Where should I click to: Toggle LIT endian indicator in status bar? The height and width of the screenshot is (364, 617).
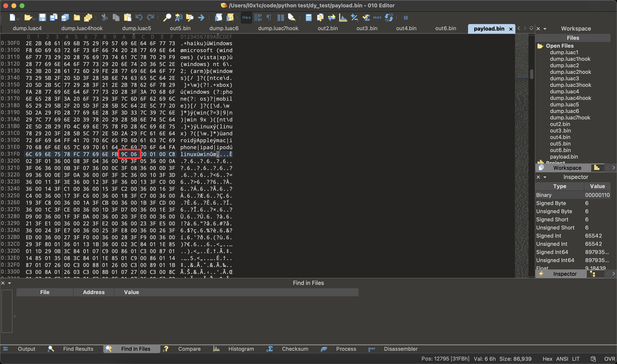pyautogui.click(x=576, y=359)
